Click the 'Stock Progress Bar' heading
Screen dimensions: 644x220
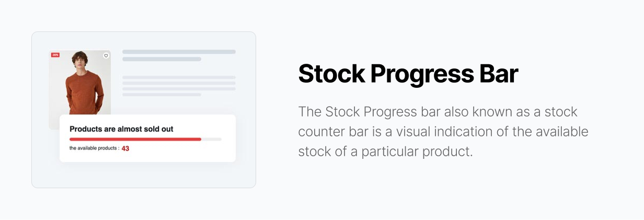[408, 75]
